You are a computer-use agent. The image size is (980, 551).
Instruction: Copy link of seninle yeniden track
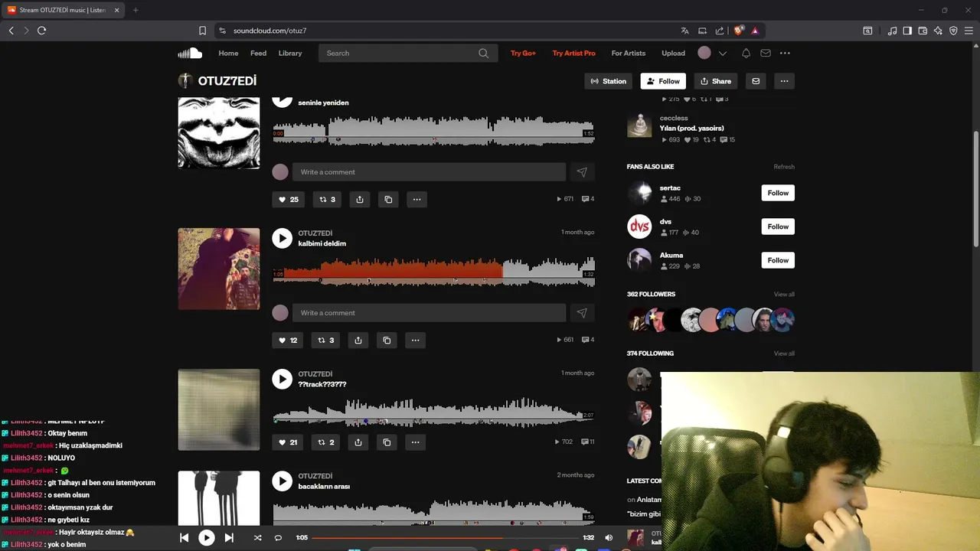[388, 199]
